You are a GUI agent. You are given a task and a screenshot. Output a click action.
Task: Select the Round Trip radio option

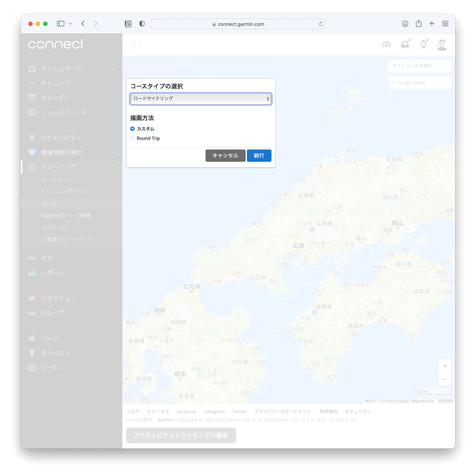tap(132, 138)
